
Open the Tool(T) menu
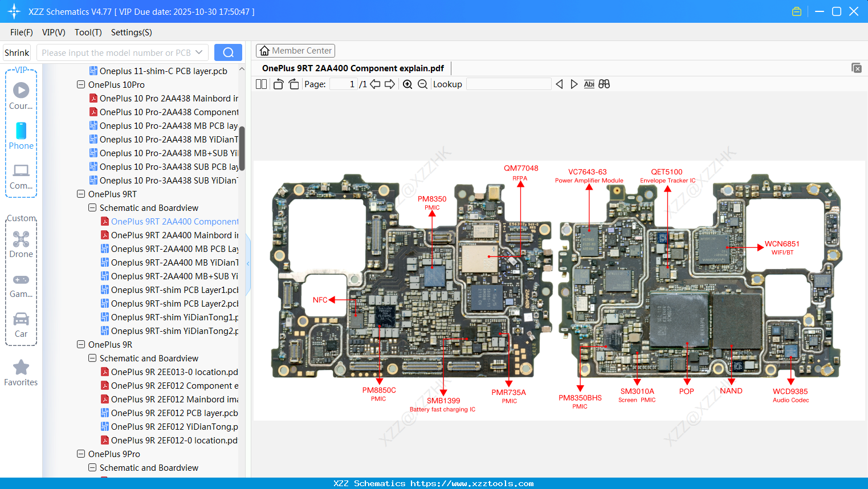(88, 32)
